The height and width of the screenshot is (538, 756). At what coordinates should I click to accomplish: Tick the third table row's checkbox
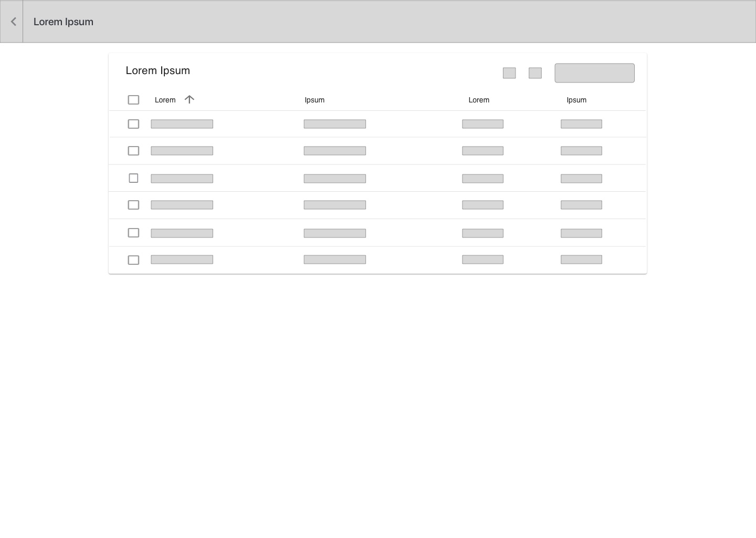133,178
